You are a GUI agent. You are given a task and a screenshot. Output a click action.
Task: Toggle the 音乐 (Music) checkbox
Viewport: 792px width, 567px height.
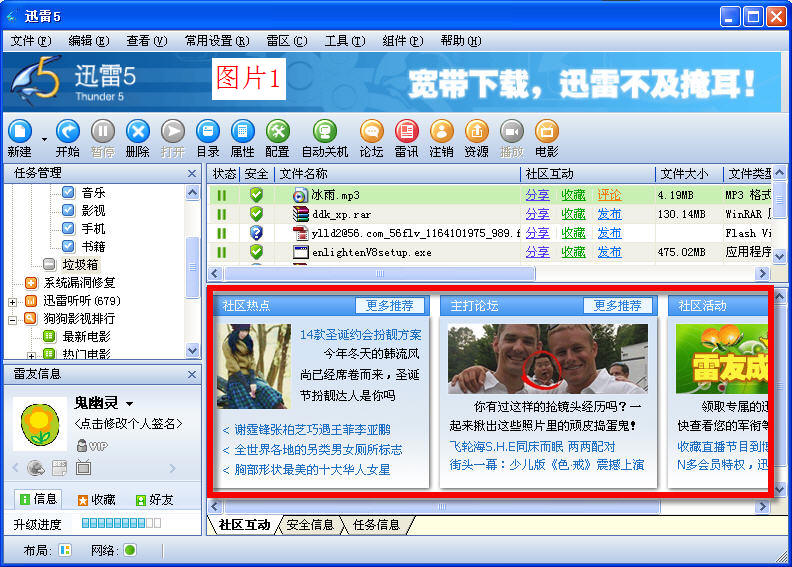pos(68,192)
